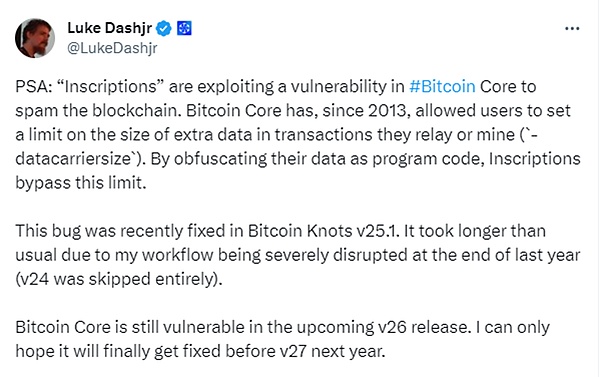Follow the #Bitcoin hashtag link

[x=442, y=86]
